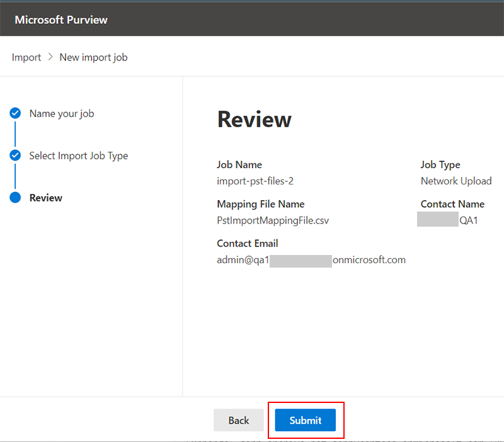This screenshot has height=442, width=504.
Task: Click the 'Job Name' field label
Action: click(239, 165)
